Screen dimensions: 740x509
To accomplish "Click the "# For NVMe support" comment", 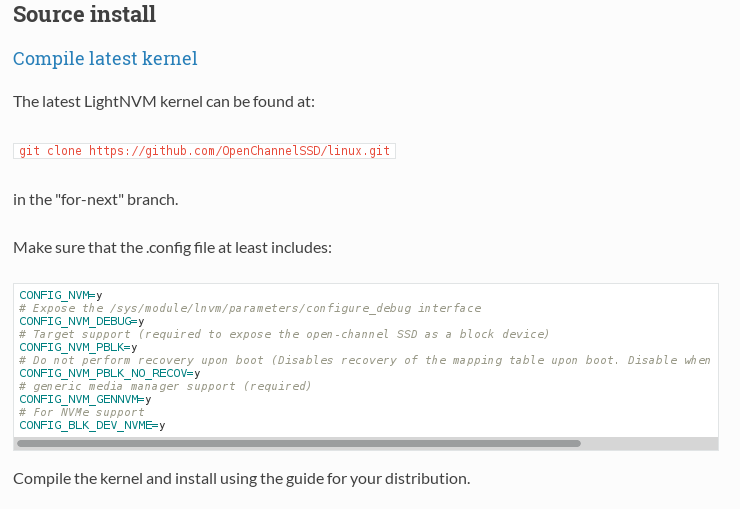I will (x=82, y=412).
